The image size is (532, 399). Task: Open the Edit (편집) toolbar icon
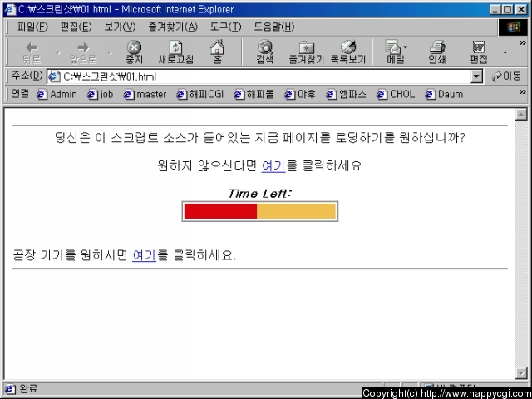(479, 52)
